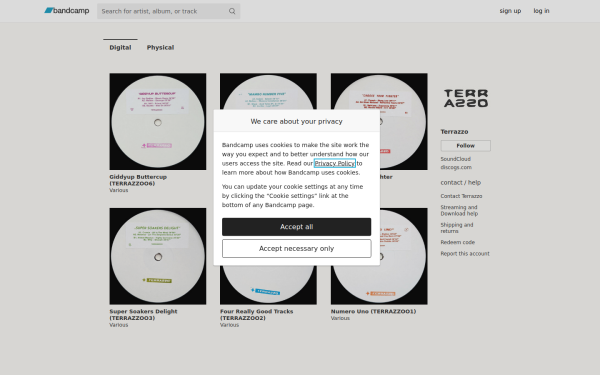
Task: Click the Accept all button
Action: 296,227
